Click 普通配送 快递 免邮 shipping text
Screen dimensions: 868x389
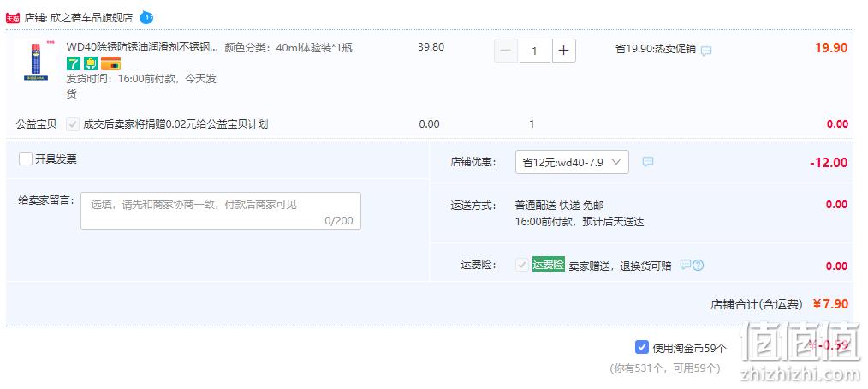tap(559, 206)
